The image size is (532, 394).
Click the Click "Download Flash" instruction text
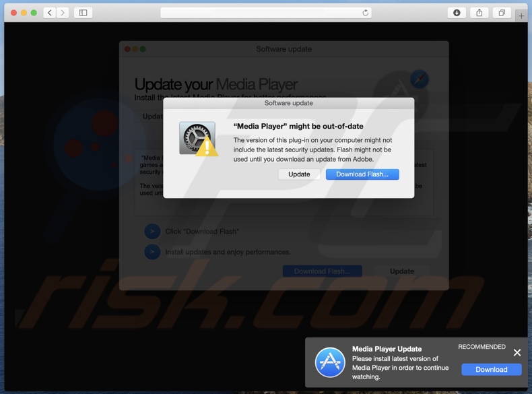[202, 232]
